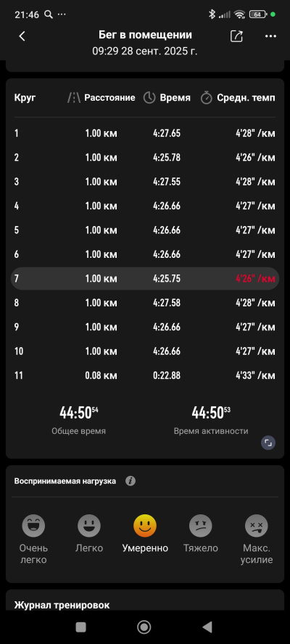Open perceived exertion info icon
Screen dimensions: 290x644
tap(130, 481)
